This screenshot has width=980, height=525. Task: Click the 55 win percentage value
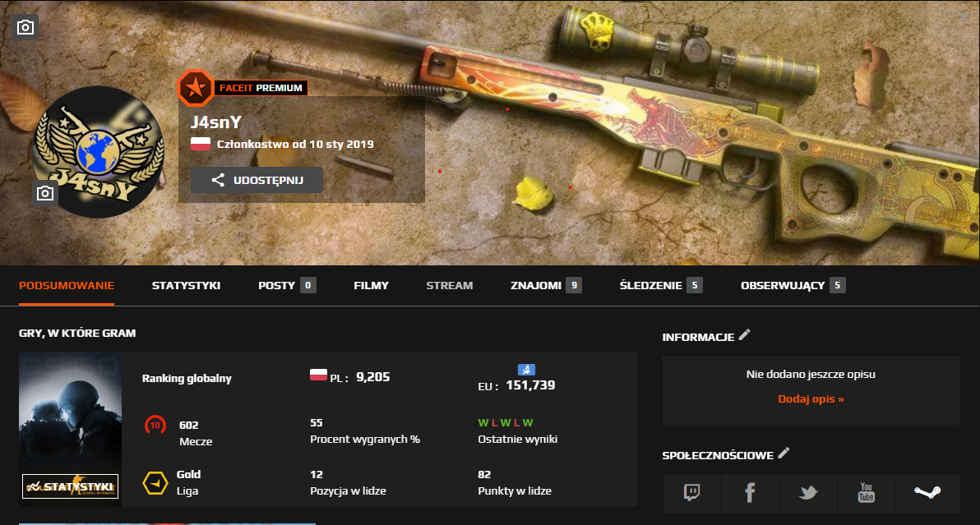tap(317, 422)
